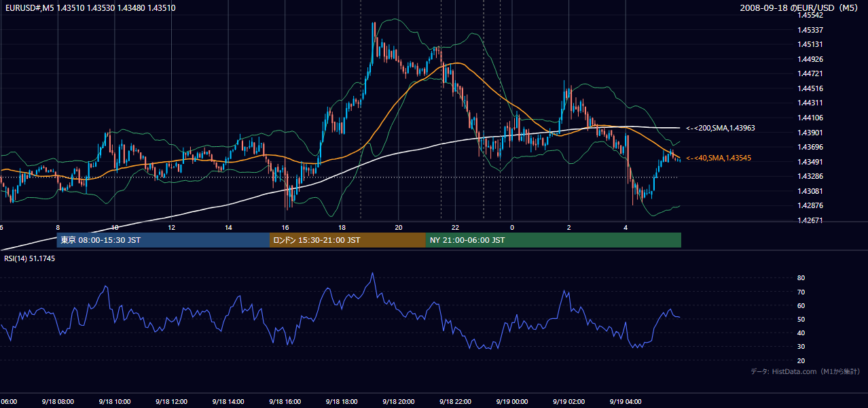Click hour label 0 above the NY session bar
Image resolution: width=868 pixels, height=408 pixels.
coord(512,228)
